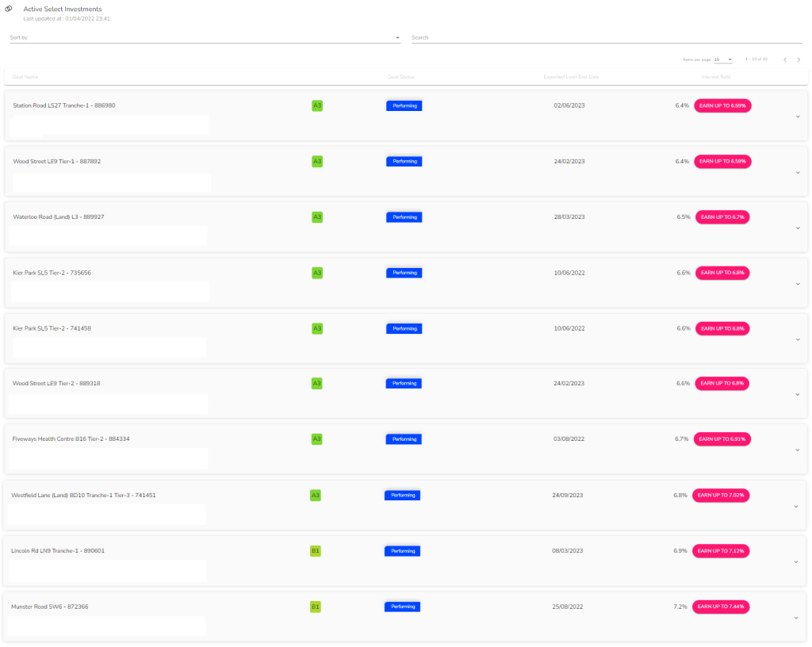The image size is (812, 647).
Task: Focus the Search input field
Action: tap(606, 37)
